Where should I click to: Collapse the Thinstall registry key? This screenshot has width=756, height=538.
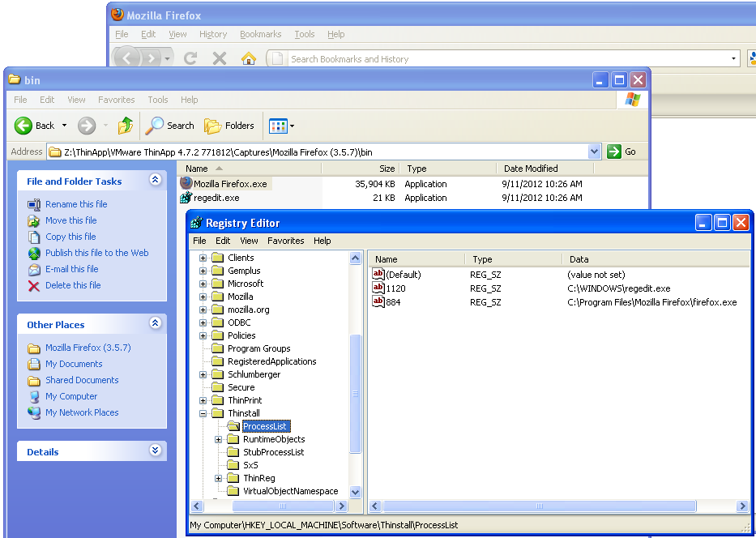pos(203,413)
